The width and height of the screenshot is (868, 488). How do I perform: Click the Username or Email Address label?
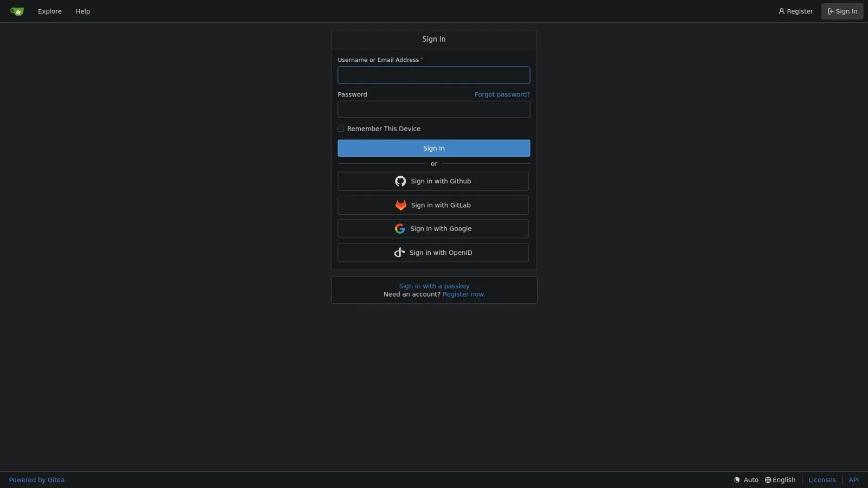[378, 60]
